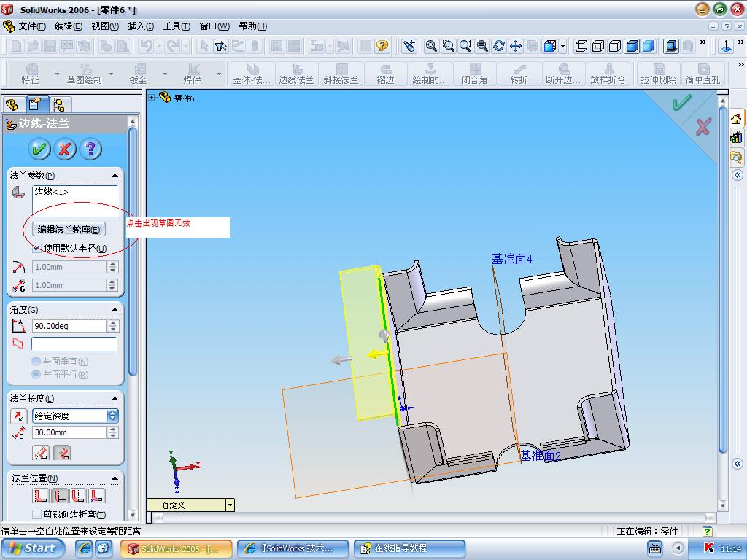747x560 pixels.
Task: Click the 编辑法兰轮廓 button
Action: point(69,230)
